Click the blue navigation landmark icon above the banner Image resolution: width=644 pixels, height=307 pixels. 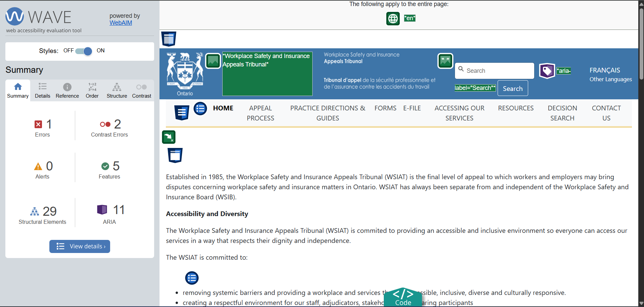click(169, 39)
